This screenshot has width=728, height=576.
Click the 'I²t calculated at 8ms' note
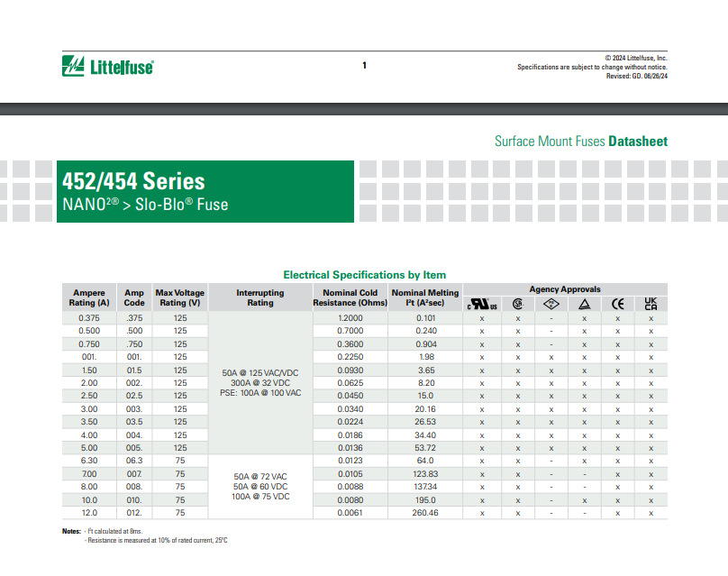click(114, 531)
